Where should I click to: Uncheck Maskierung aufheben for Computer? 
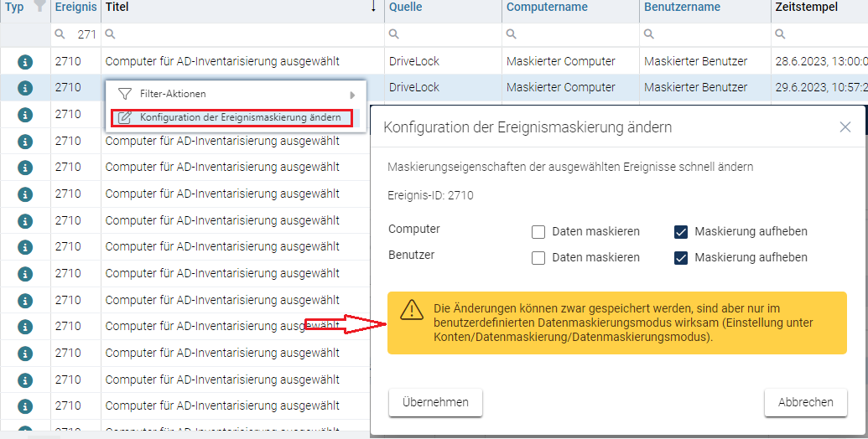tap(682, 232)
